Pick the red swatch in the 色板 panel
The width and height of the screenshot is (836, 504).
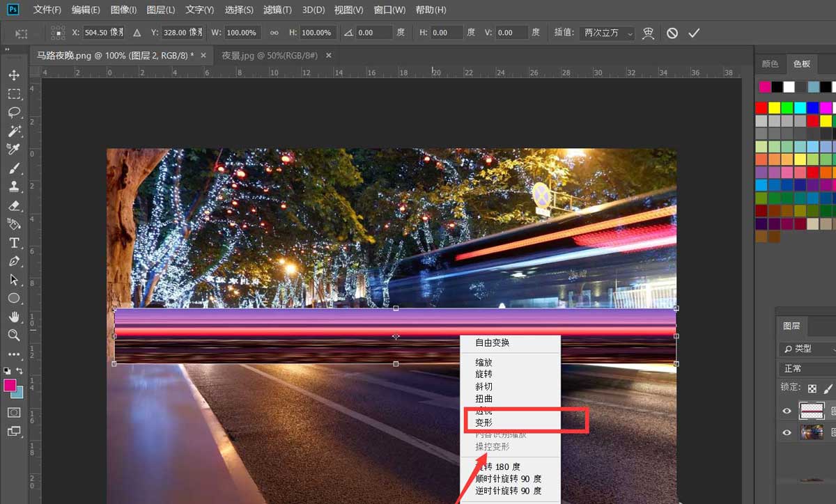(x=761, y=108)
